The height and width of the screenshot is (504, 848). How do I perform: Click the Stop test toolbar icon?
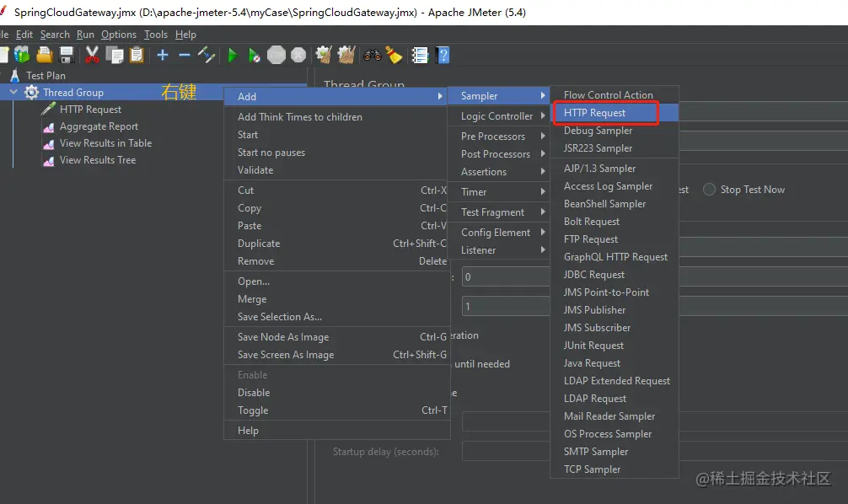[276, 55]
